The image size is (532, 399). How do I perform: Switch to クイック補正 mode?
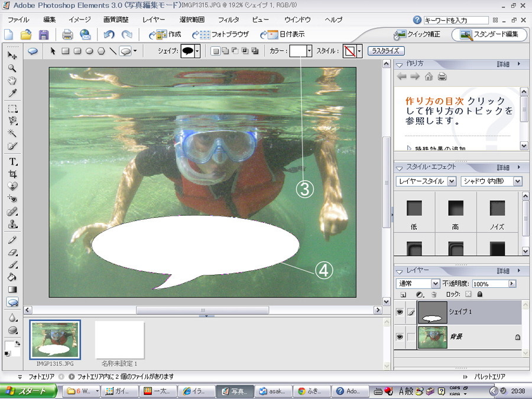[418, 34]
